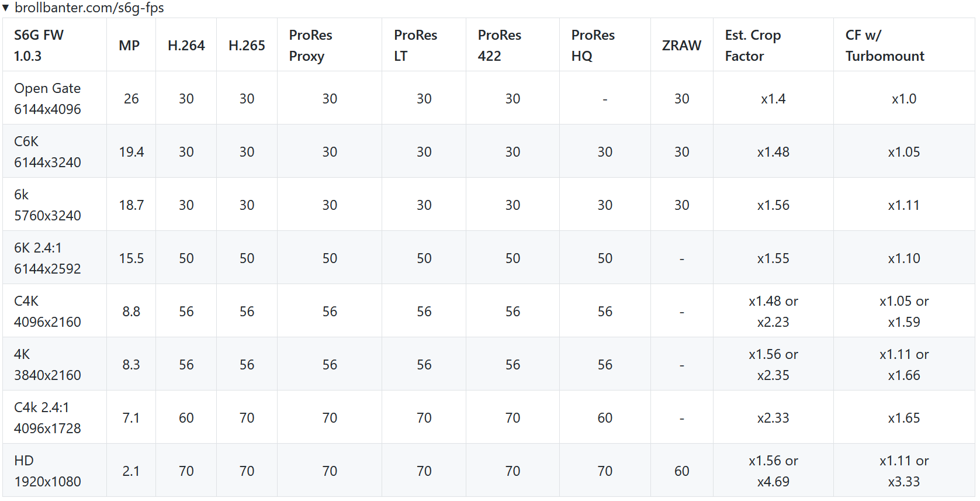Click the MP column header
980x501 pixels.
pos(129,46)
